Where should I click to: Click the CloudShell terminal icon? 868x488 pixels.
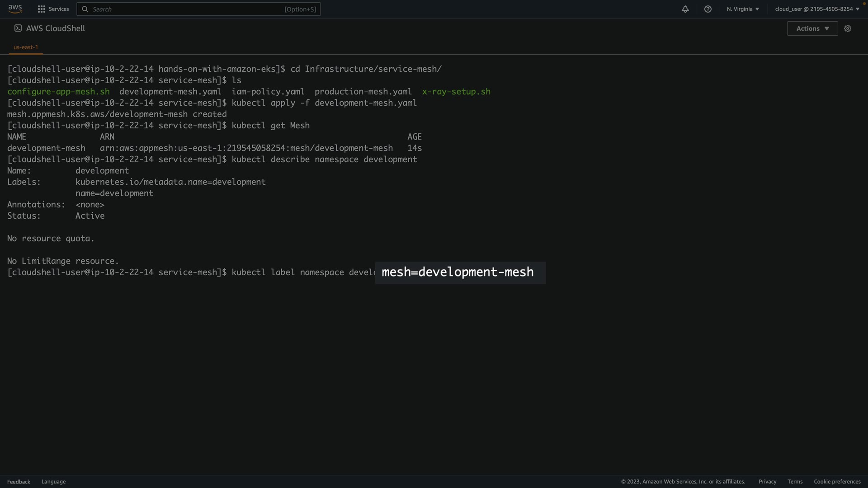[18, 28]
